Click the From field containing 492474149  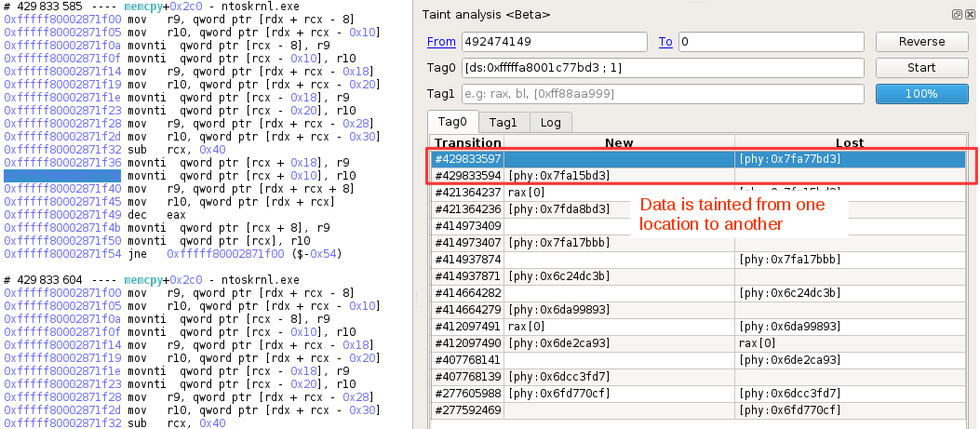click(554, 42)
